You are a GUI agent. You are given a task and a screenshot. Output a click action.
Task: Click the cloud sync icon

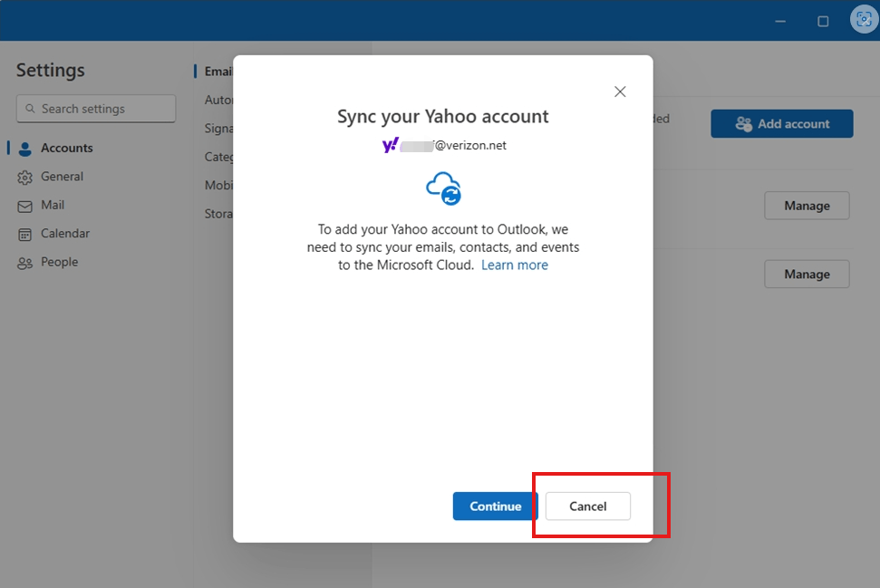(443, 188)
